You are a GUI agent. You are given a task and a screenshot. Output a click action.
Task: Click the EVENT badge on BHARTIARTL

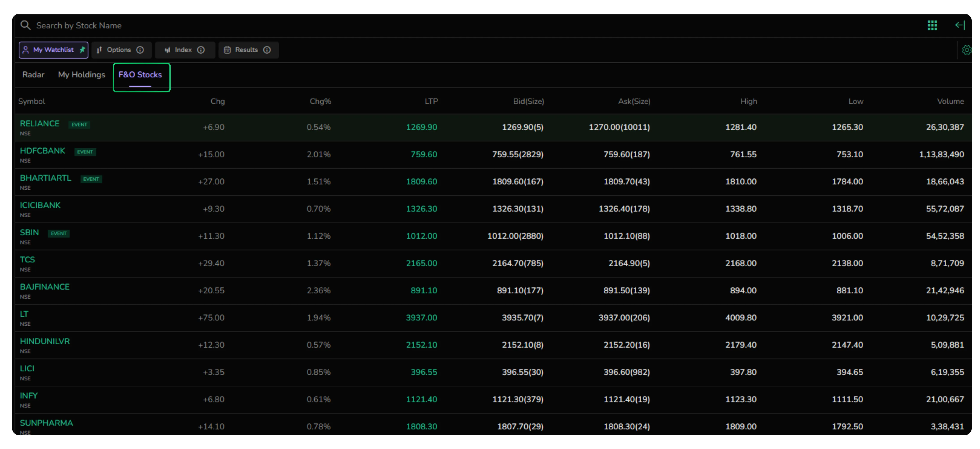coord(91,179)
